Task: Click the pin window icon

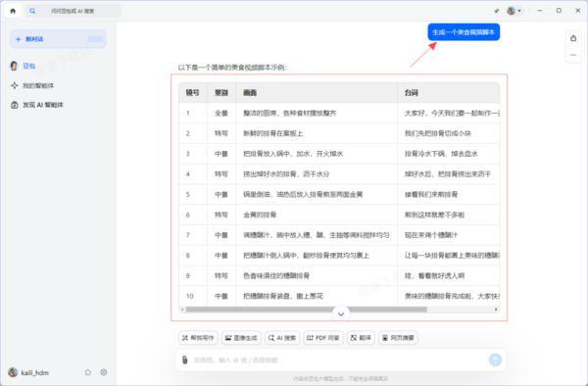Action: pos(497,11)
